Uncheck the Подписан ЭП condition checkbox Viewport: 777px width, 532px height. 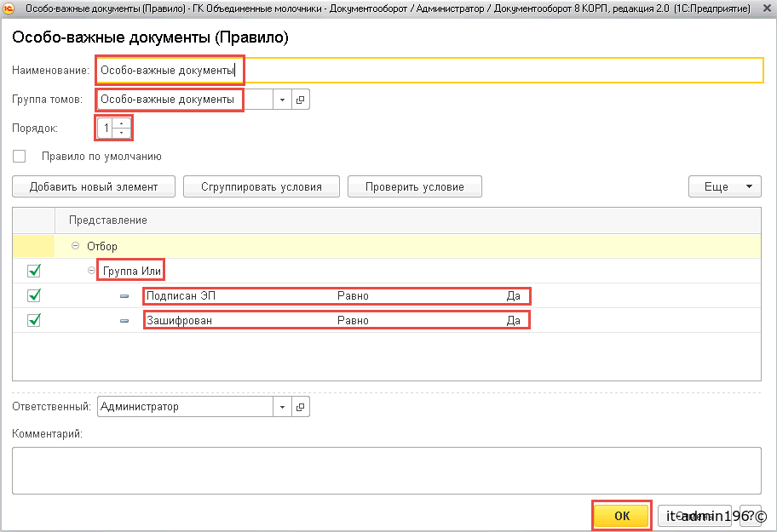tap(34, 296)
